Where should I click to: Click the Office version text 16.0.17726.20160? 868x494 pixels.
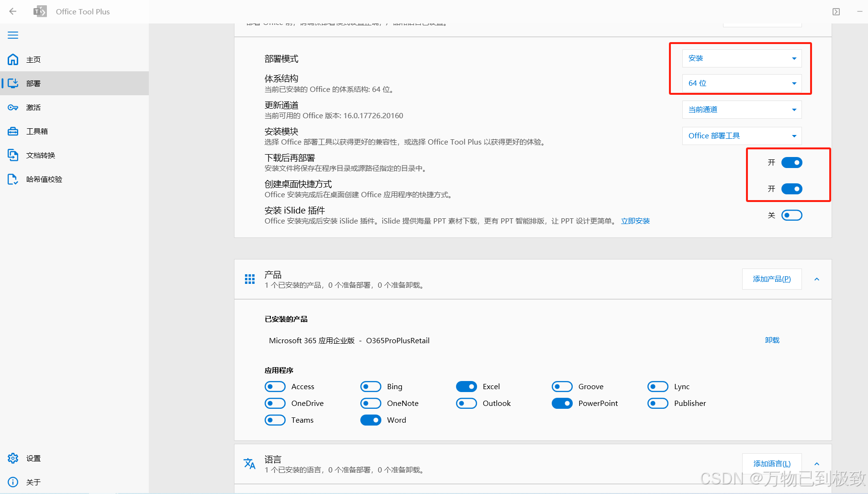pos(373,116)
